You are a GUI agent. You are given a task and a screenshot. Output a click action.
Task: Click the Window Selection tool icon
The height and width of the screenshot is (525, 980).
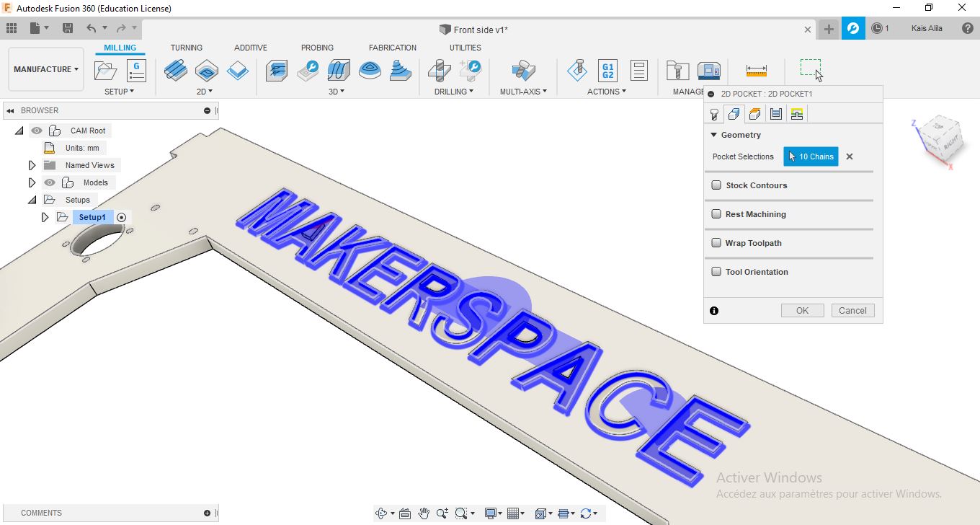[811, 69]
